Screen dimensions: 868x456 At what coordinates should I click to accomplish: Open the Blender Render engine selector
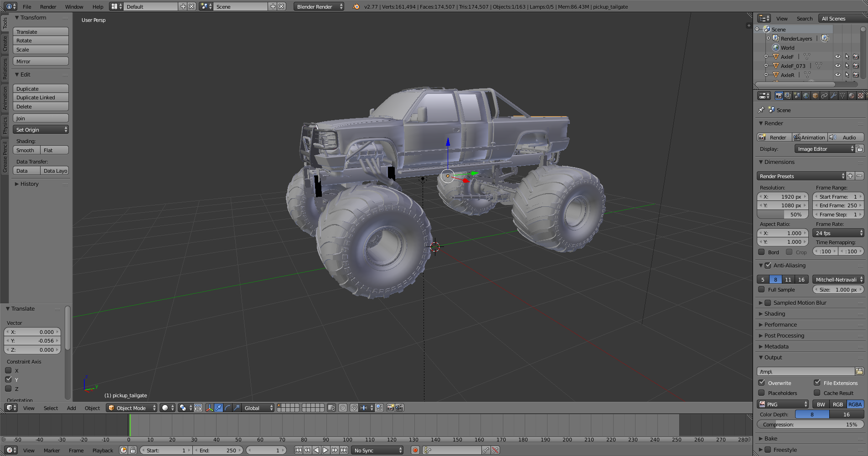(x=319, y=6)
